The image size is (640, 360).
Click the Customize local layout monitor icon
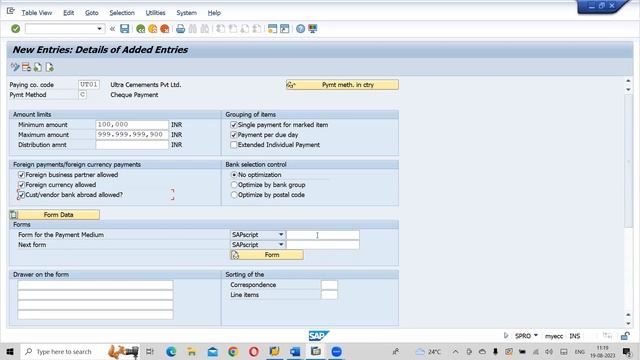point(313,29)
